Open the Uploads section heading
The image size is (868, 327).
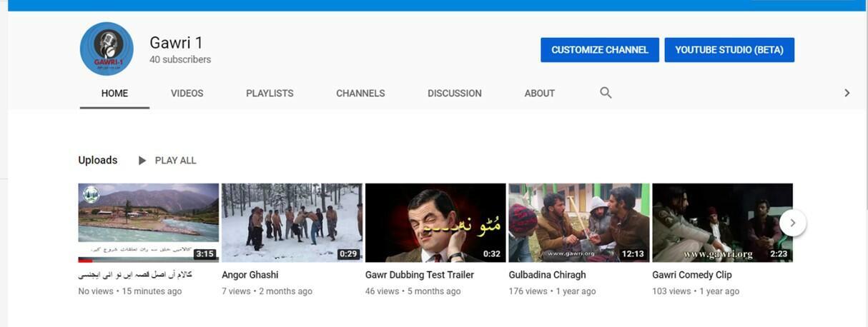(98, 161)
